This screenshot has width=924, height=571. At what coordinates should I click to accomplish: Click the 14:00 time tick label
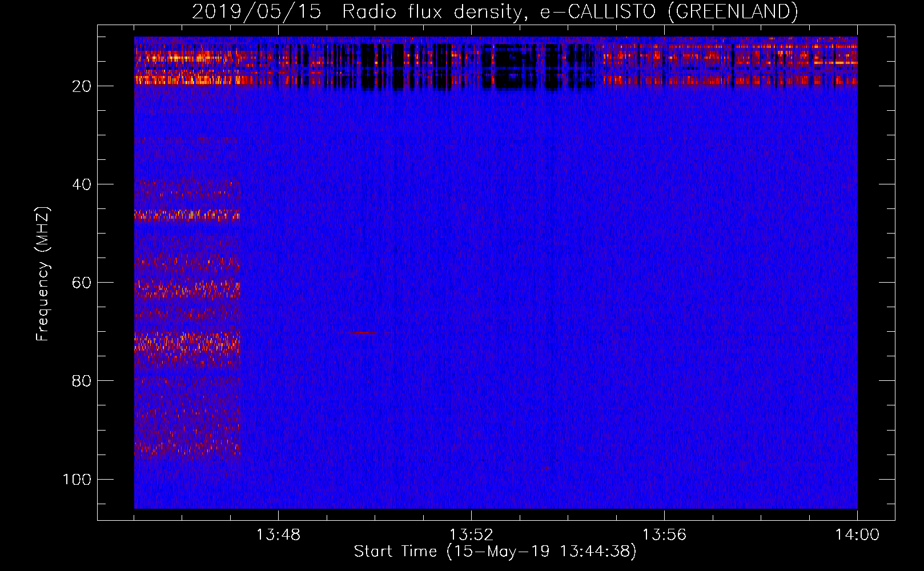(857, 535)
